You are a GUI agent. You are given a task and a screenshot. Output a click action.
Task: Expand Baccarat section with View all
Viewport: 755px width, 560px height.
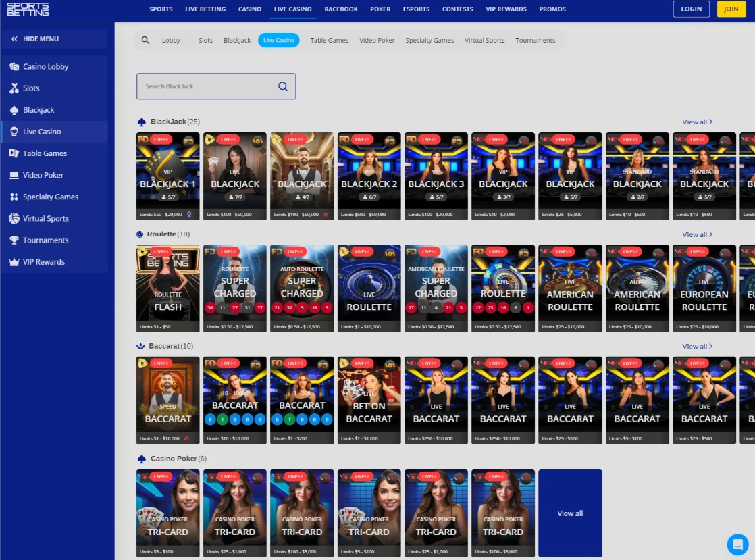click(x=697, y=347)
